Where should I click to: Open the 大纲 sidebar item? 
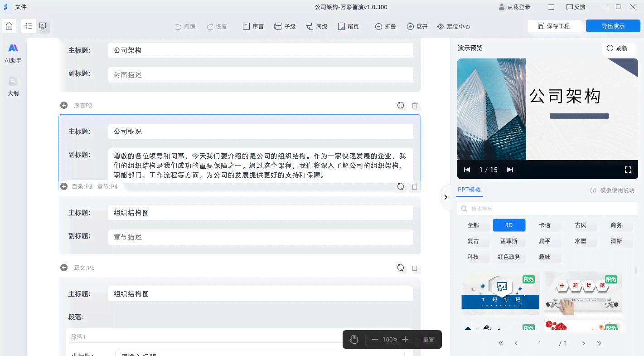tap(13, 86)
